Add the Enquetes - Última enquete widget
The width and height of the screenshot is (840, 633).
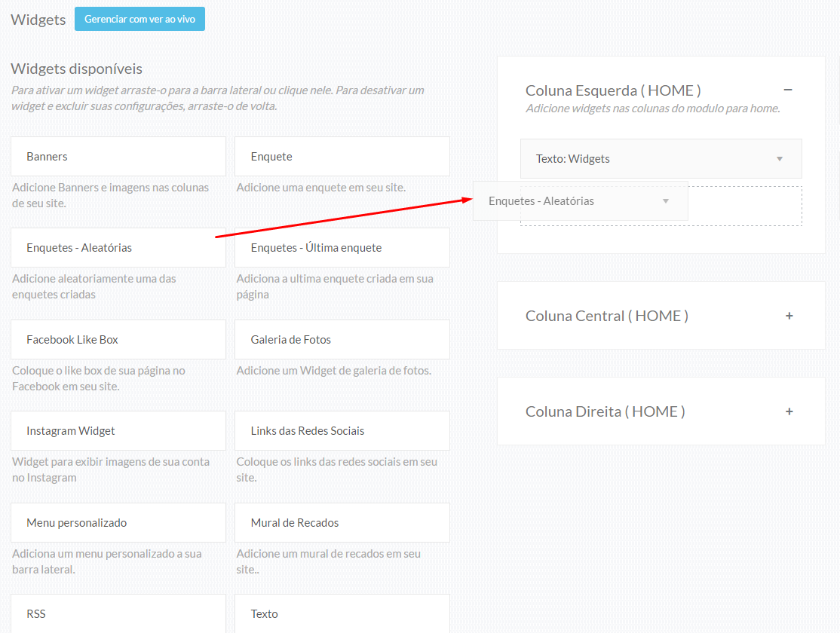pos(342,247)
